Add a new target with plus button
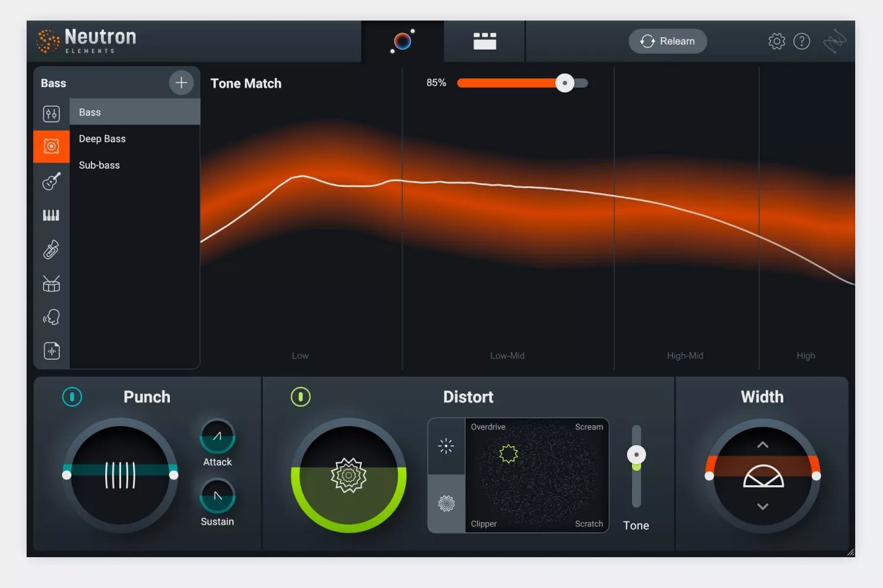Viewport: 883px width, 588px height. tap(181, 83)
